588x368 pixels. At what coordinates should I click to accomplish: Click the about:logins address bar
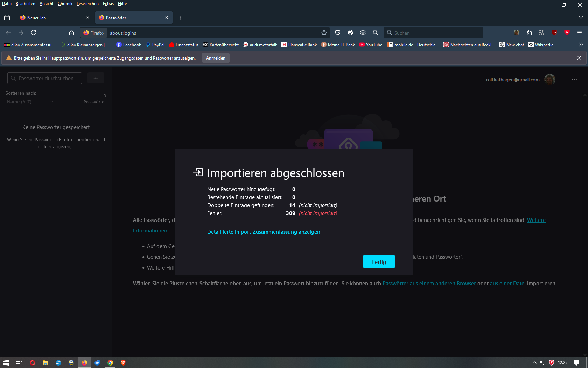click(x=205, y=33)
